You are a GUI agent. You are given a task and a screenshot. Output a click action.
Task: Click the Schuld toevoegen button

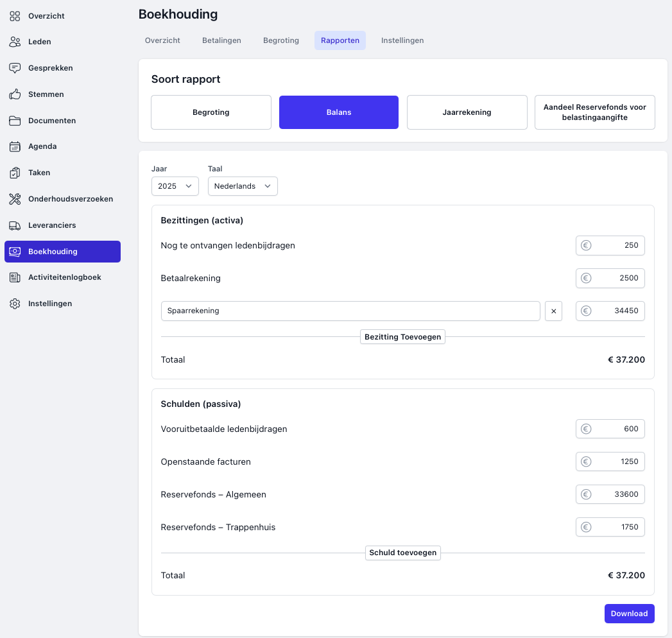tap(402, 553)
